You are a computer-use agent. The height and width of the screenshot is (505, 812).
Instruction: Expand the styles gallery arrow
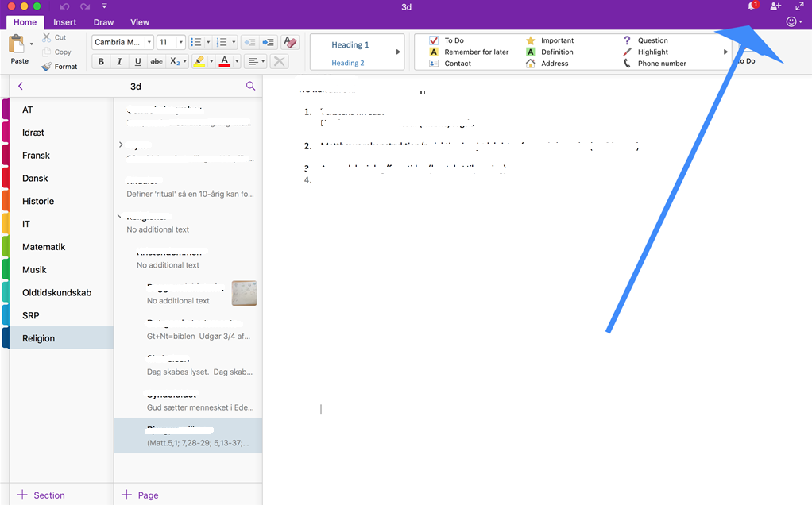(398, 52)
